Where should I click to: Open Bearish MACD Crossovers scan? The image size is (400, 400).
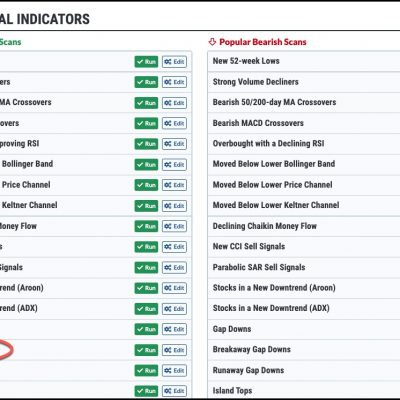pyautogui.click(x=258, y=123)
